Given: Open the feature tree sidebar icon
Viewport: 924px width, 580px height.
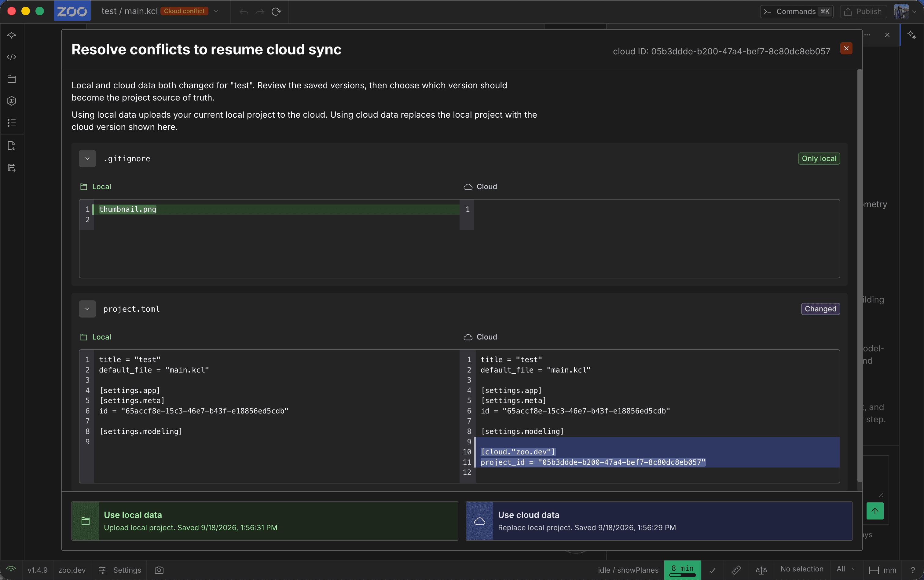Looking at the screenshot, I should click(12, 35).
